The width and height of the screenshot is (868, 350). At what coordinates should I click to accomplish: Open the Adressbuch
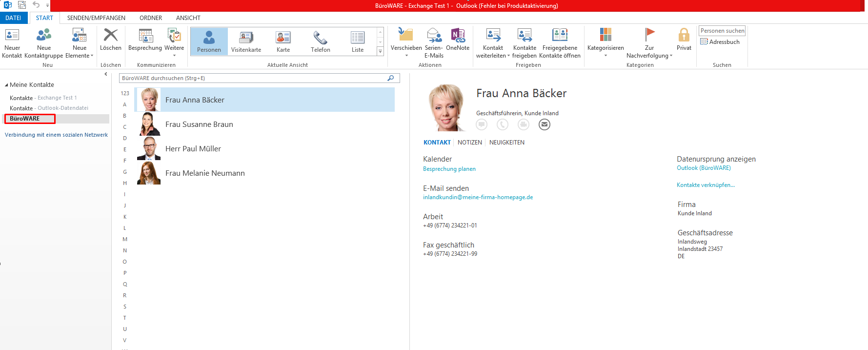pos(720,42)
